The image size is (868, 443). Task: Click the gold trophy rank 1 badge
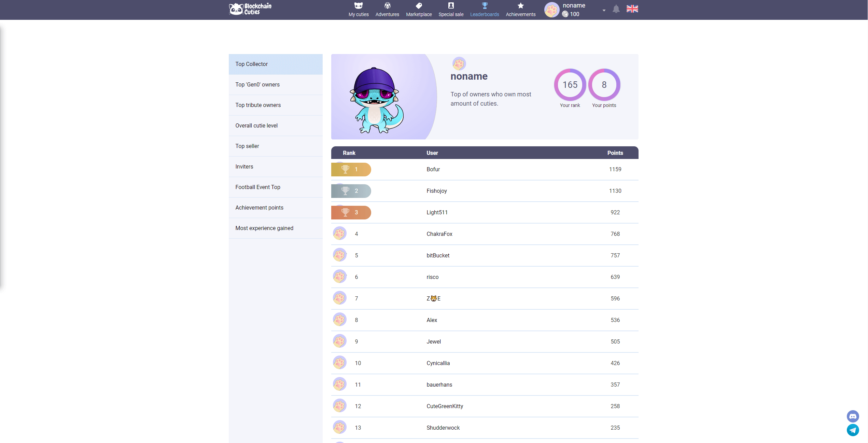pyautogui.click(x=351, y=170)
